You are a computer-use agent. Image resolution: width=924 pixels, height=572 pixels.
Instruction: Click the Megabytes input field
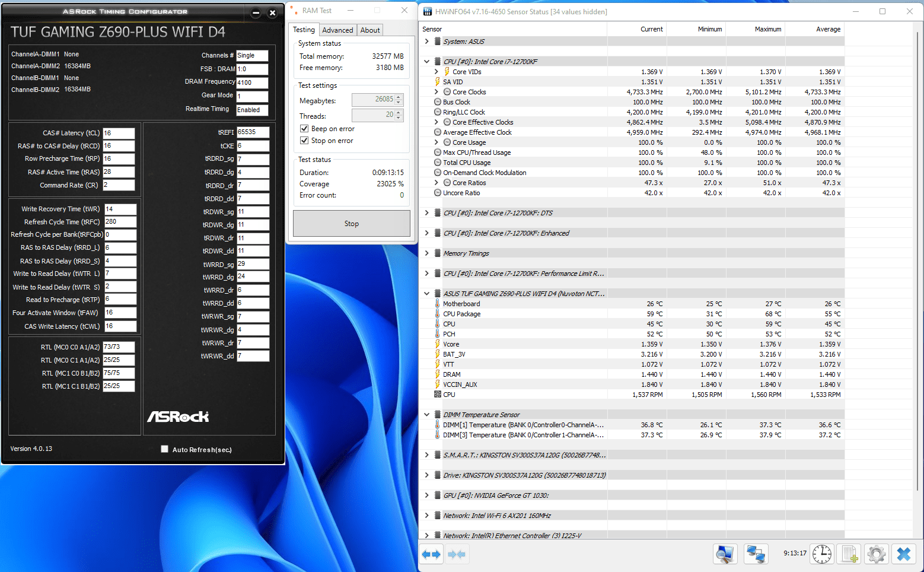coord(373,100)
